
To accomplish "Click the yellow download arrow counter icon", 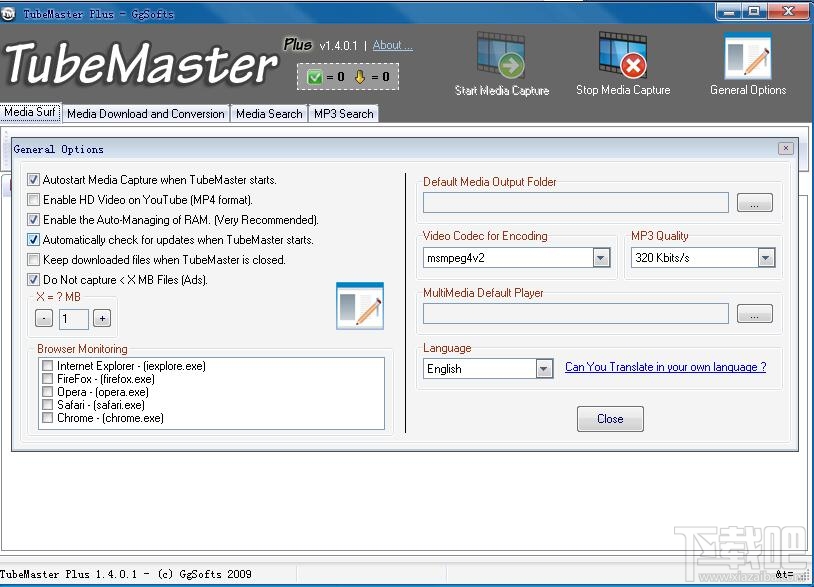I will [359, 77].
